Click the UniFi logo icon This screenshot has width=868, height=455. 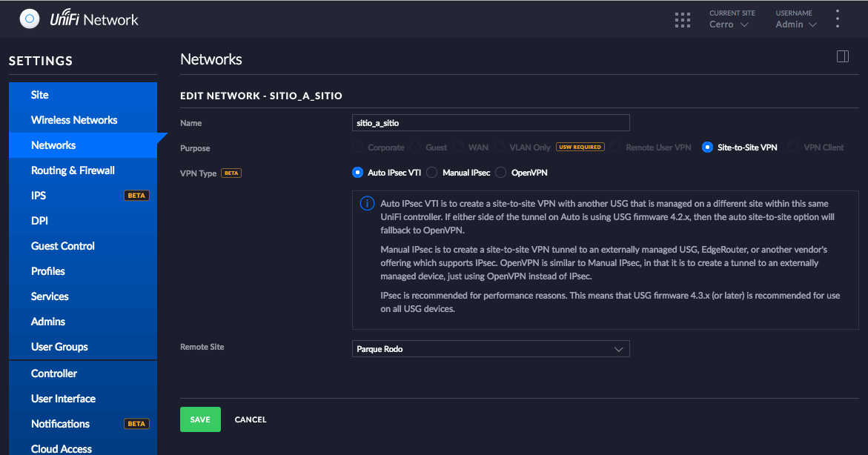click(x=30, y=19)
